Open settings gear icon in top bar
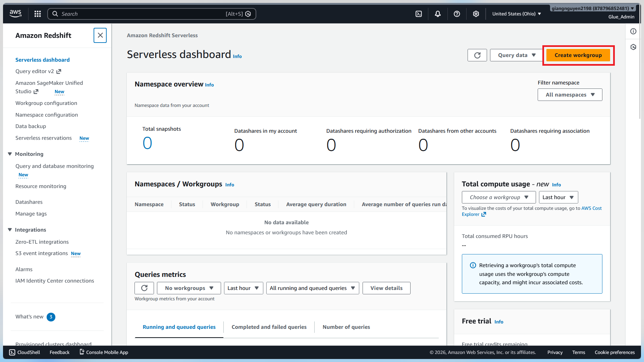This screenshot has height=362, width=644. [x=476, y=14]
